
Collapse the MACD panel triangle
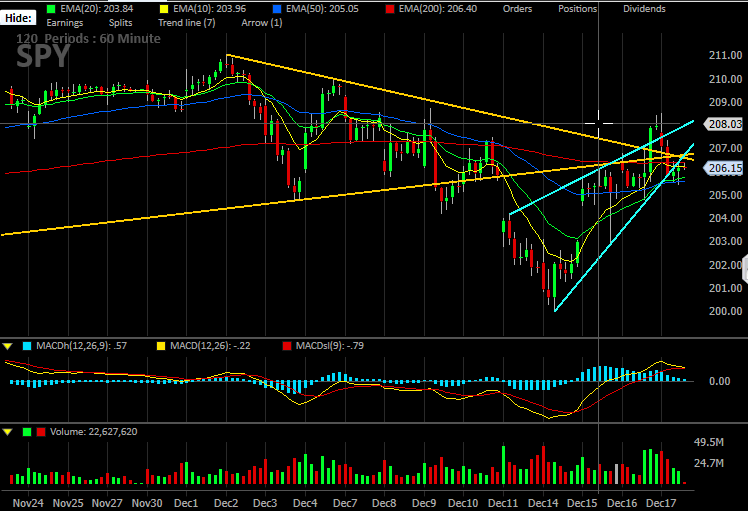coord(8,346)
